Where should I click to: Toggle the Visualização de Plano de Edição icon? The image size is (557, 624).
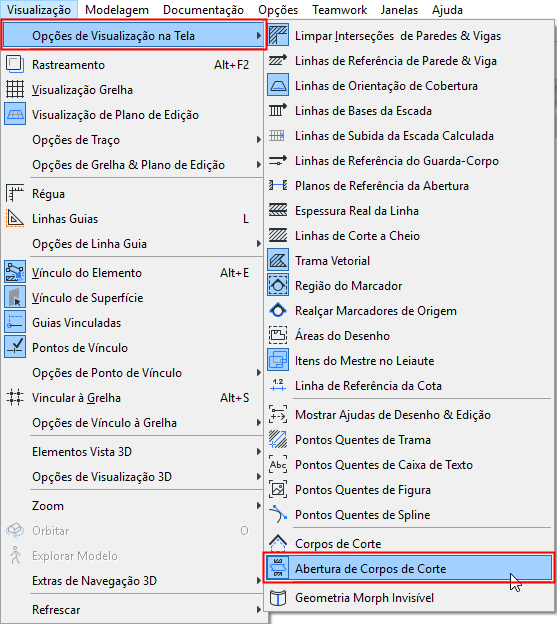click(x=15, y=114)
